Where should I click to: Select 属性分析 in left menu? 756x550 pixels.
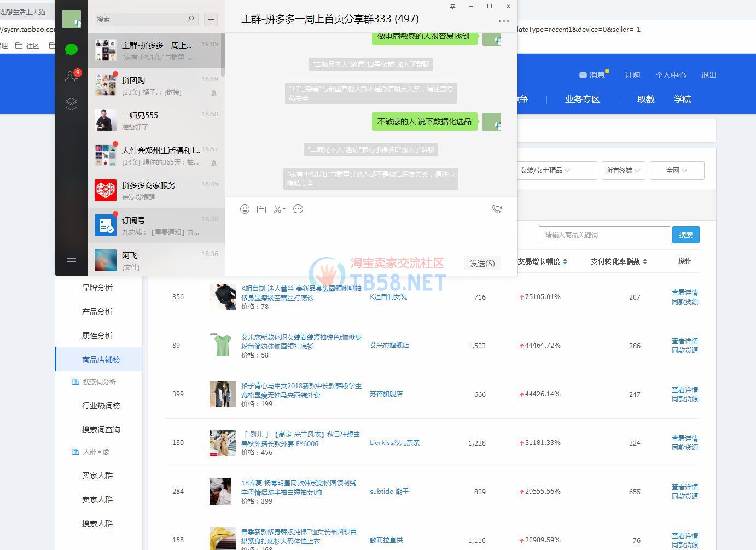(97, 336)
